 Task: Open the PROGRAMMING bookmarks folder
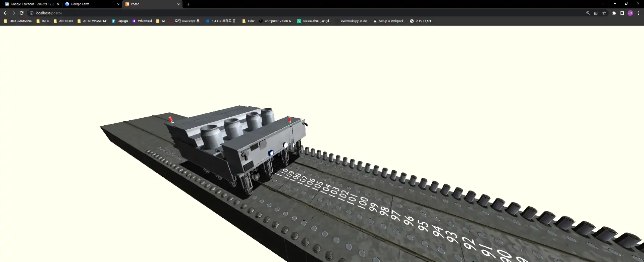(x=18, y=21)
